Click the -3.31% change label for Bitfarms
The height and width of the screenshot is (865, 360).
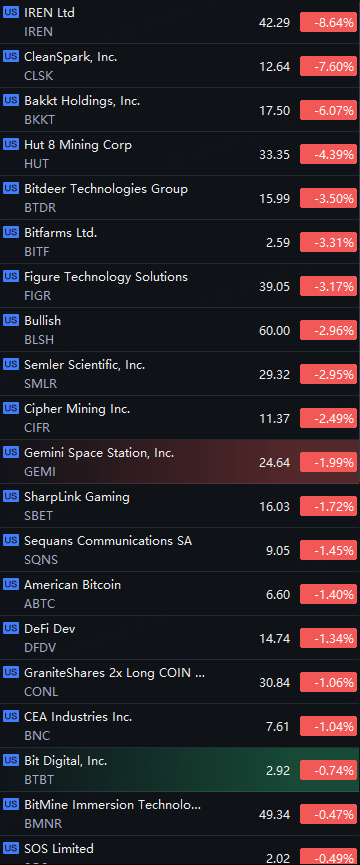[x=329, y=243]
